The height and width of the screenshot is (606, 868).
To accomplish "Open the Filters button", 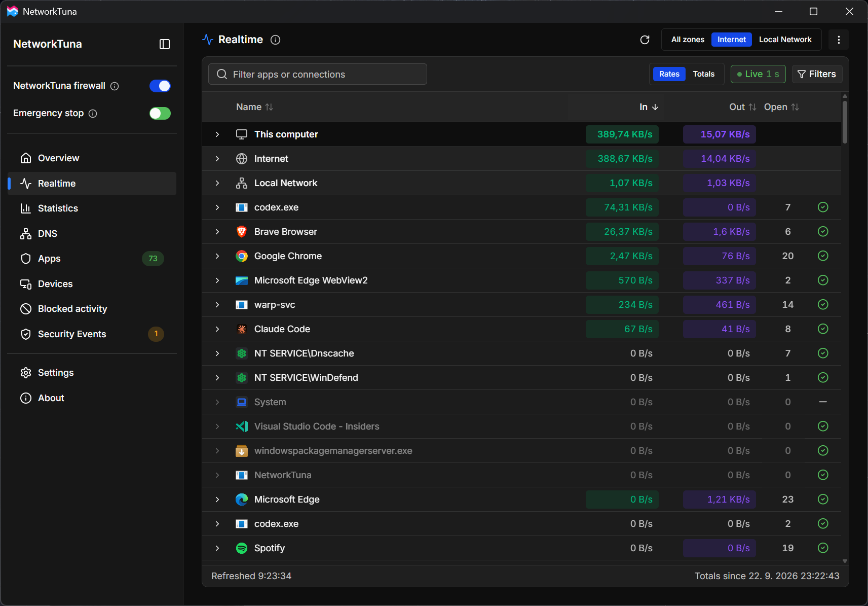I will [817, 74].
